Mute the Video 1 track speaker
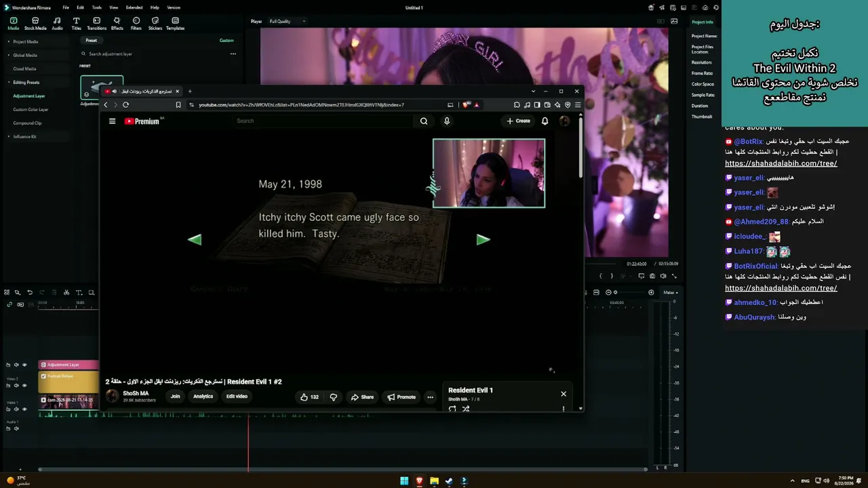The image size is (868, 488). tap(16, 409)
